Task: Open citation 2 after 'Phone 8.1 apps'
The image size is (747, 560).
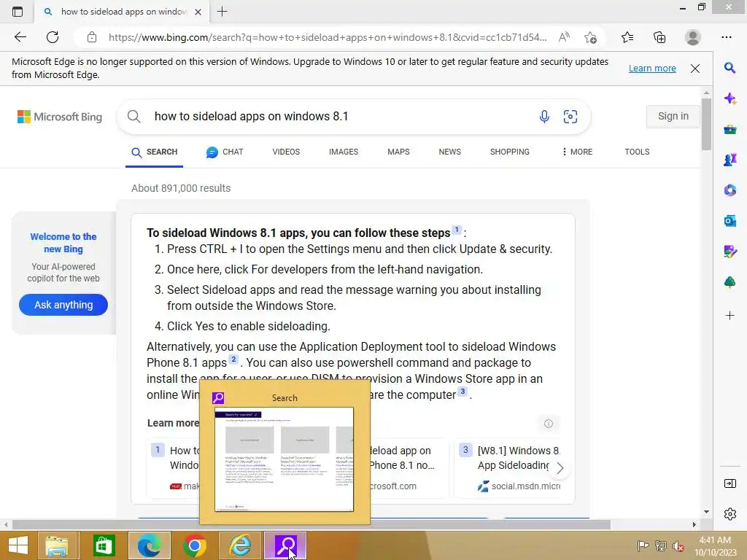Action: pyautogui.click(x=233, y=359)
